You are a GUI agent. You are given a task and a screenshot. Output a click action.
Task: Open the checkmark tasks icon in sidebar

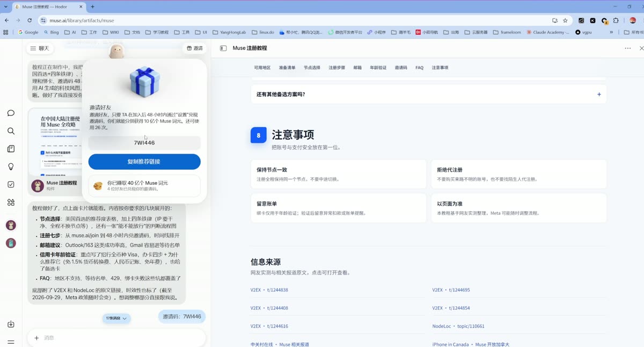(x=11, y=184)
